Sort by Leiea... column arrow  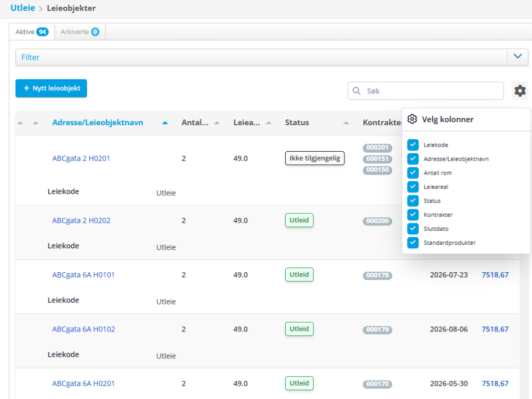click(x=269, y=123)
